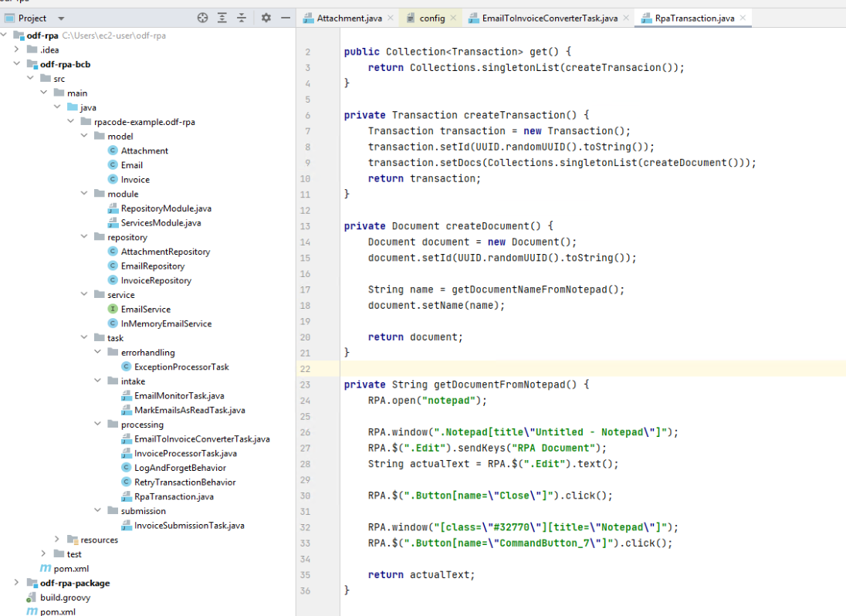Click the RepositoryModule.java file icon
Image resolution: width=846 pixels, height=616 pixels.
pyautogui.click(x=113, y=208)
